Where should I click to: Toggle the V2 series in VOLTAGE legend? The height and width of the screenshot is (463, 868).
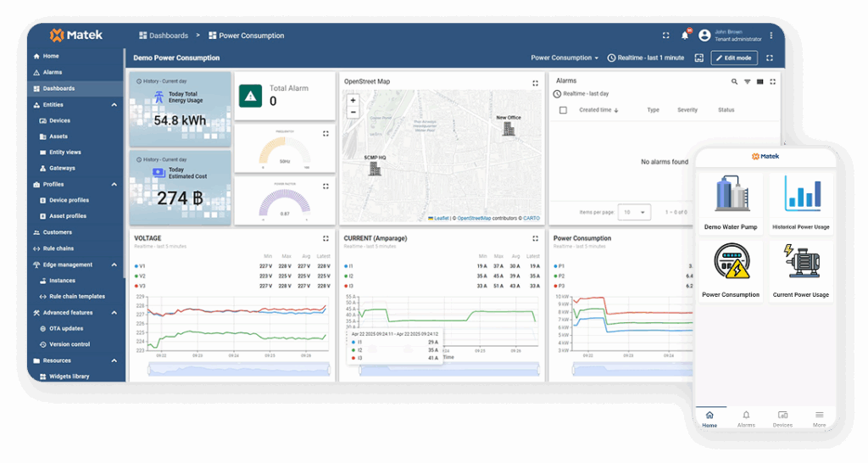[x=141, y=276]
